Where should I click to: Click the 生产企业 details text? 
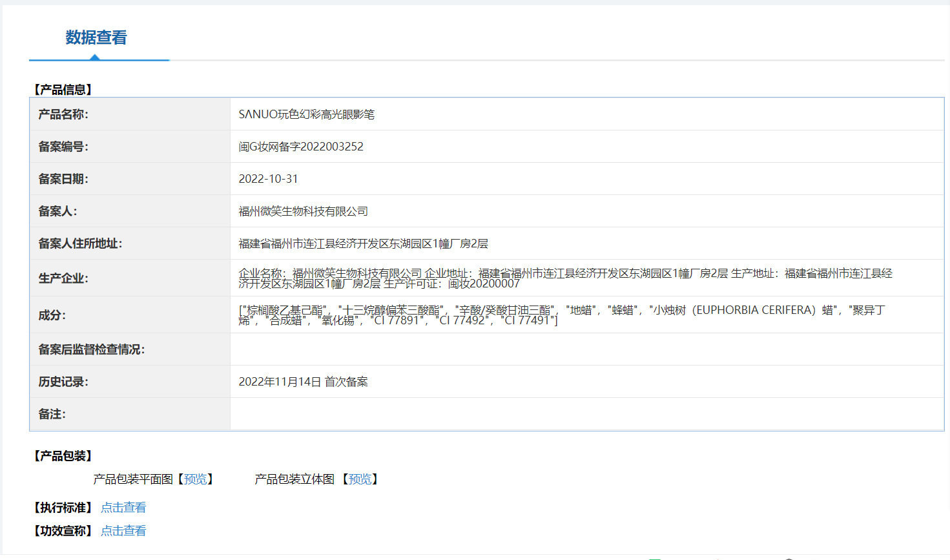[x=565, y=278]
